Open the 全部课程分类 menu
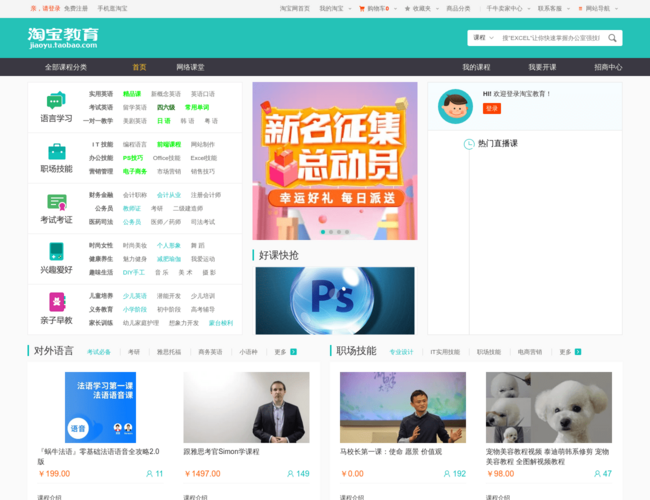650x500 pixels. coord(66,67)
